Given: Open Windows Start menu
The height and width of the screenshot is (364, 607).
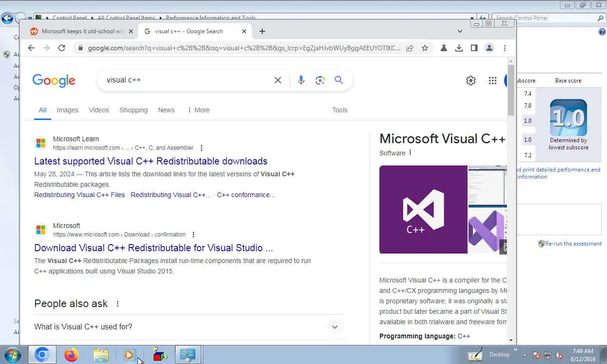Looking at the screenshot, I should point(13,355).
